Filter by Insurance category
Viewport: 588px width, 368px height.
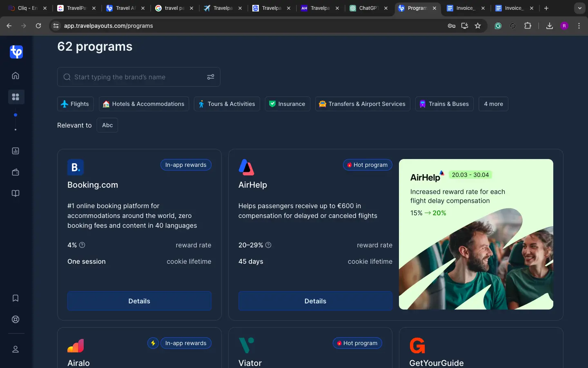click(x=287, y=104)
